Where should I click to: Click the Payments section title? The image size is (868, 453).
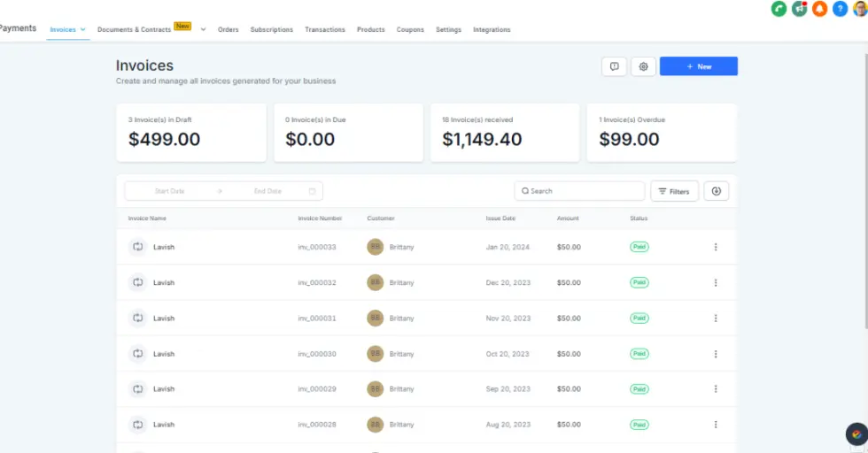17,28
